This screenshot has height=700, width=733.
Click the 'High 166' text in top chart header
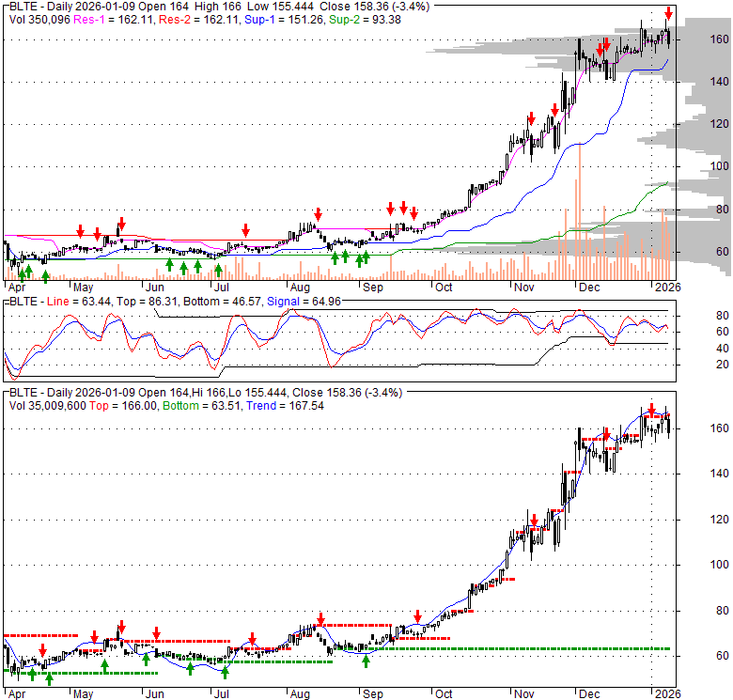click(220, 7)
